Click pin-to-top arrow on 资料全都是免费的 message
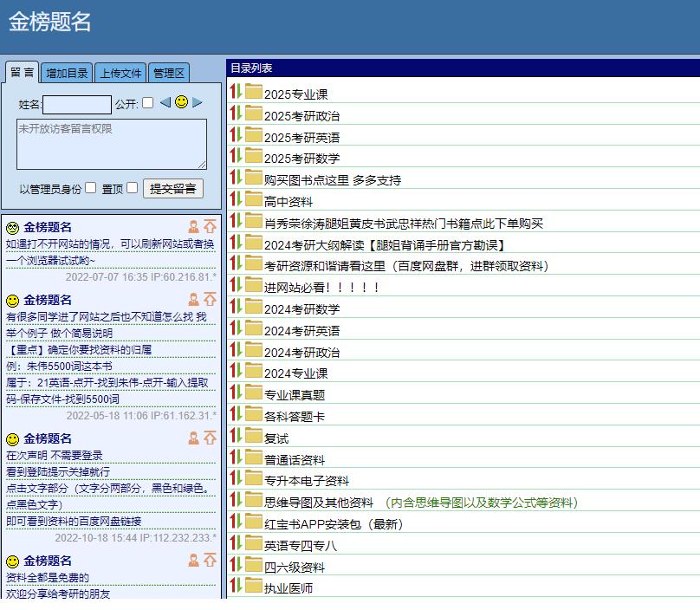This screenshot has width=700, height=610. point(210,560)
